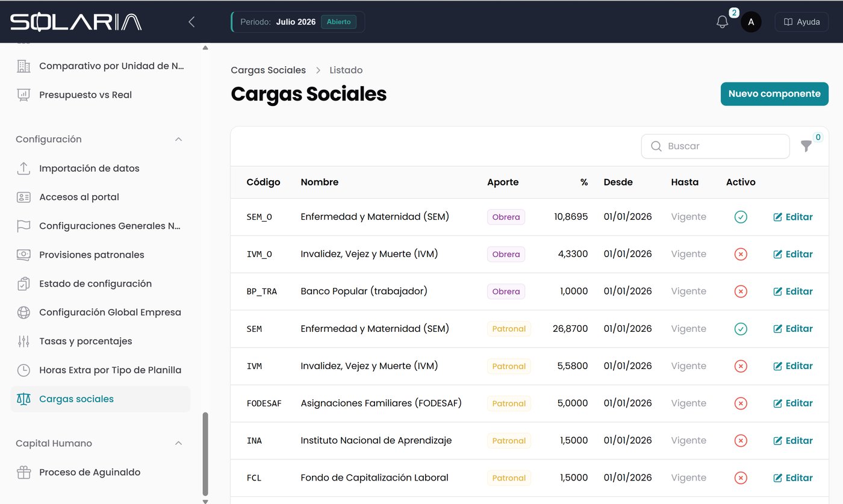Open Tasas y porcentajes menu item
The height and width of the screenshot is (504, 843).
101,341
